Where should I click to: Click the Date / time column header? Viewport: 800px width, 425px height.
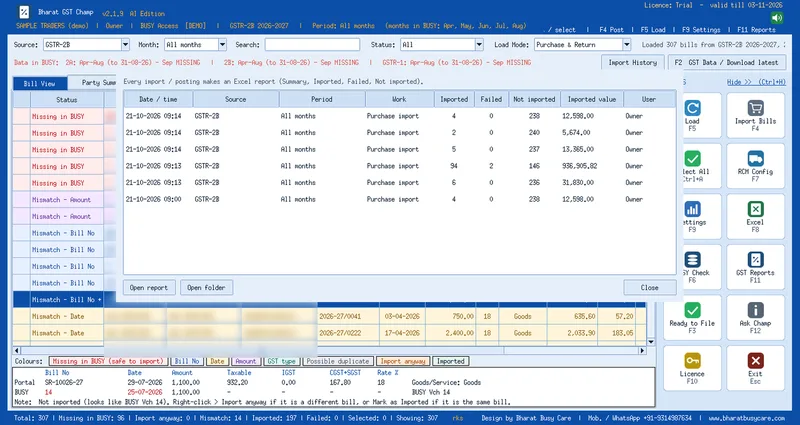click(x=158, y=99)
